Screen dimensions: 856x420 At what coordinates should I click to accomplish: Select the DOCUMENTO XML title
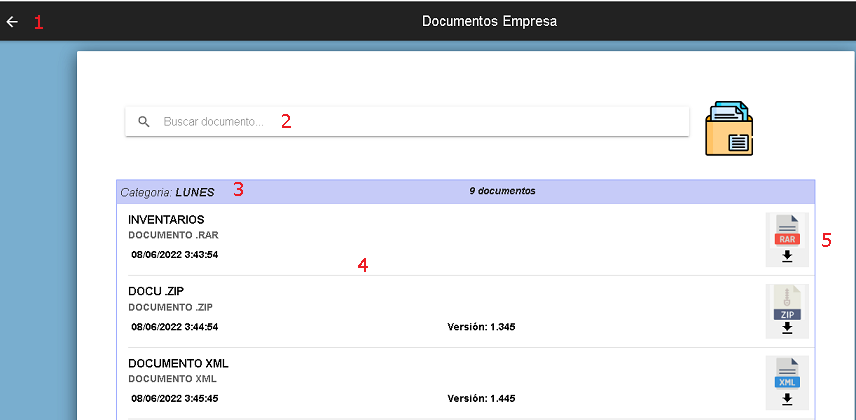tap(179, 363)
